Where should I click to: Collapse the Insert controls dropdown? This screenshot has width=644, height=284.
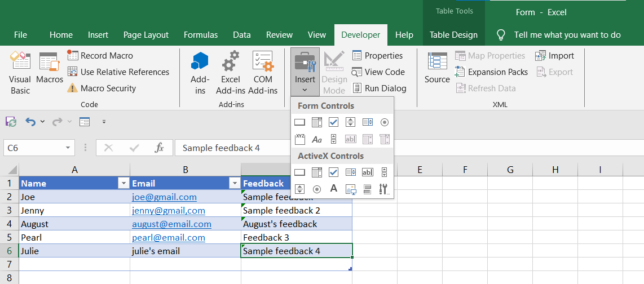[x=305, y=72]
